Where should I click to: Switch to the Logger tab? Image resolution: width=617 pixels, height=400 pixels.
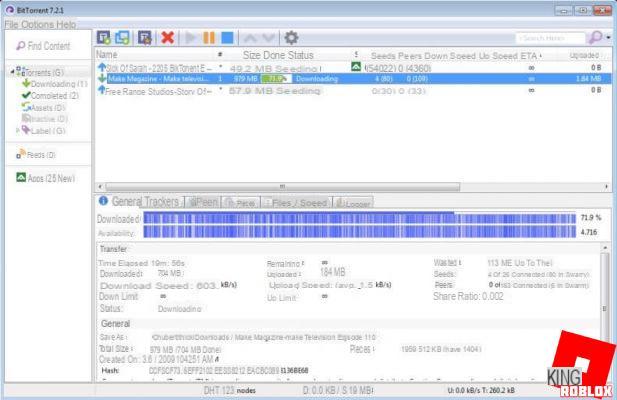[353, 203]
